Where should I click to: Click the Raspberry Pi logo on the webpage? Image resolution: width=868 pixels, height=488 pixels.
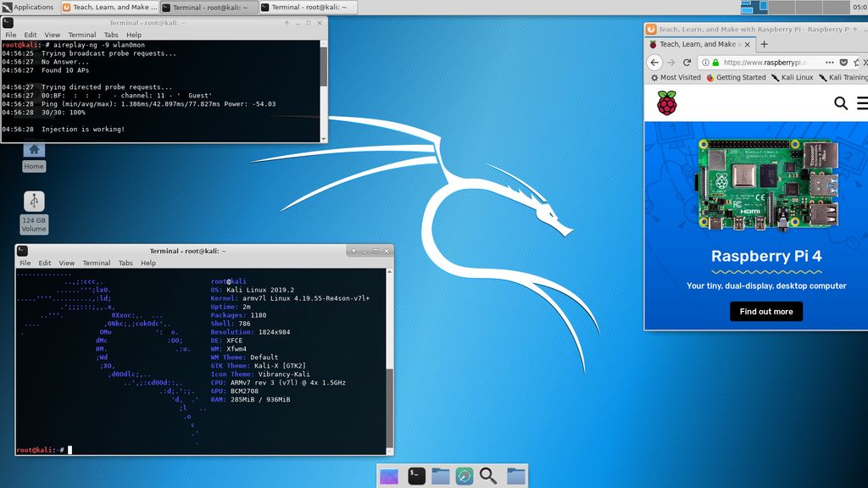tap(669, 103)
